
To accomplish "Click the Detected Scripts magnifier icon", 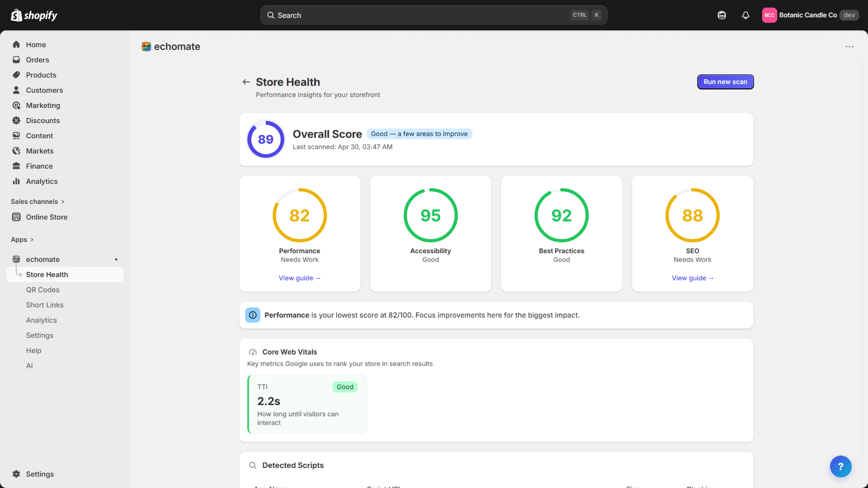I will 253,465.
